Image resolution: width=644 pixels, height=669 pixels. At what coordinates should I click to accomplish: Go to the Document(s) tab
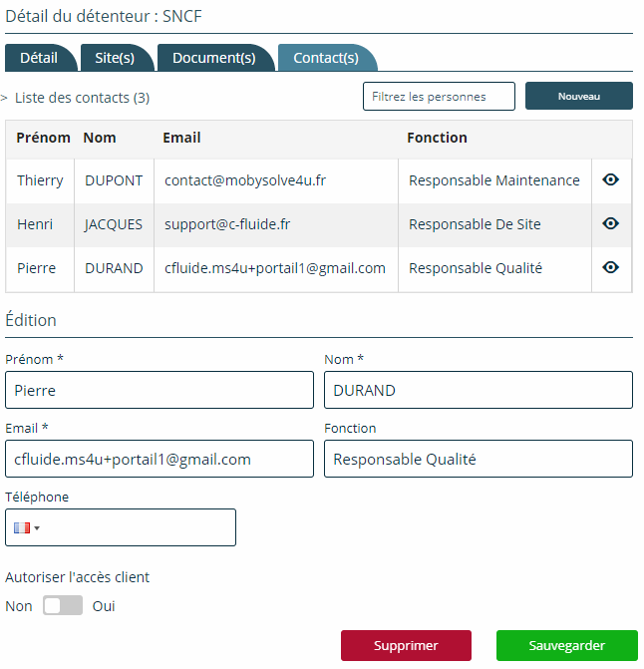coord(214,58)
